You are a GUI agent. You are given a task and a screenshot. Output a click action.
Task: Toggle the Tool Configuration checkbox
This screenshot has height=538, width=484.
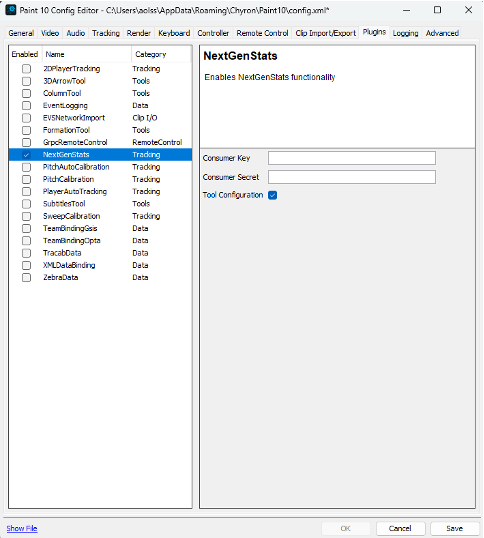tap(273, 195)
